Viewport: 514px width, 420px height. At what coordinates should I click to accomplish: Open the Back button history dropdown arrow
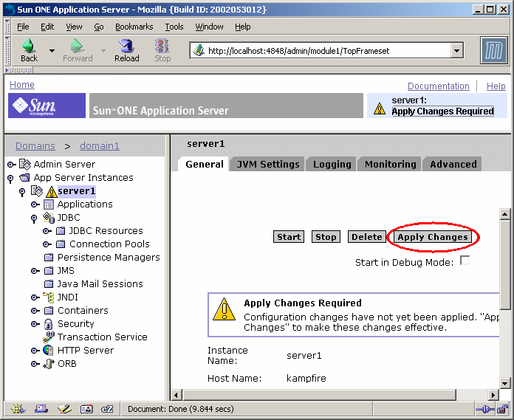pyautogui.click(x=52, y=51)
